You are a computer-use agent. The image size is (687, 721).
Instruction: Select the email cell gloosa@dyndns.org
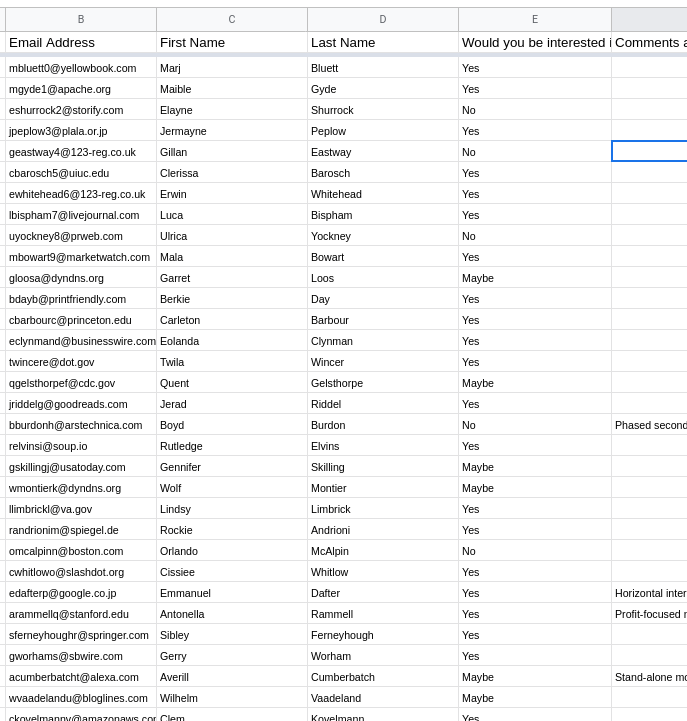click(x=81, y=278)
